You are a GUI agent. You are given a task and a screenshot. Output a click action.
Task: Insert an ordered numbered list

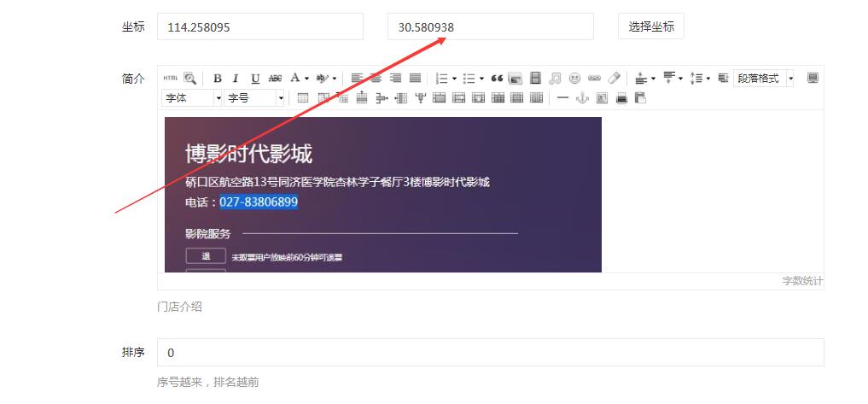[x=442, y=78]
